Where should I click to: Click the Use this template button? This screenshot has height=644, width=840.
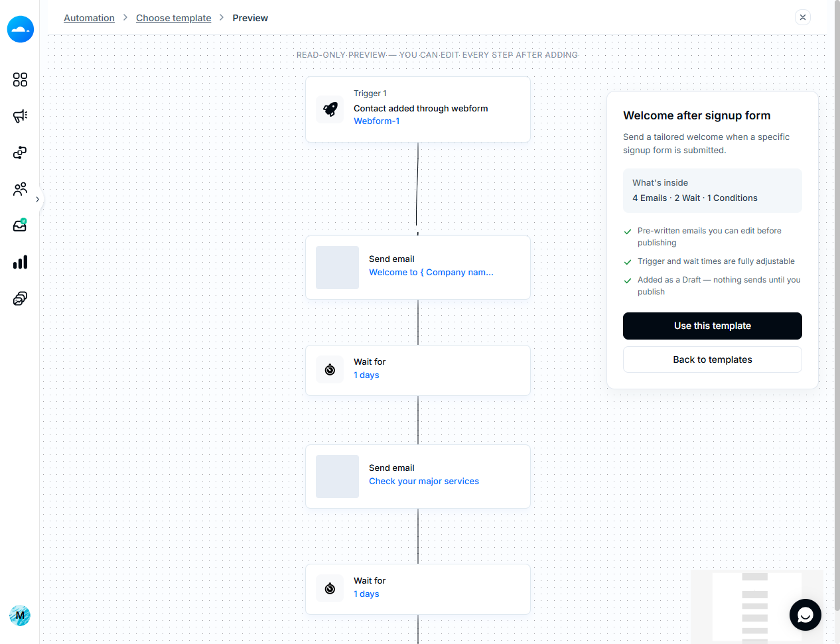tap(713, 326)
